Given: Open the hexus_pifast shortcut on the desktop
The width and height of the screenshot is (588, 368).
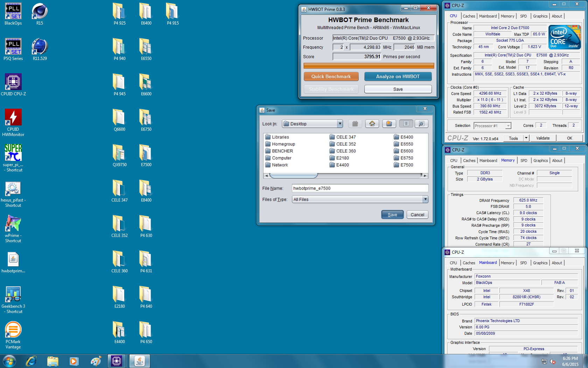Looking at the screenshot, I should click(13, 193).
